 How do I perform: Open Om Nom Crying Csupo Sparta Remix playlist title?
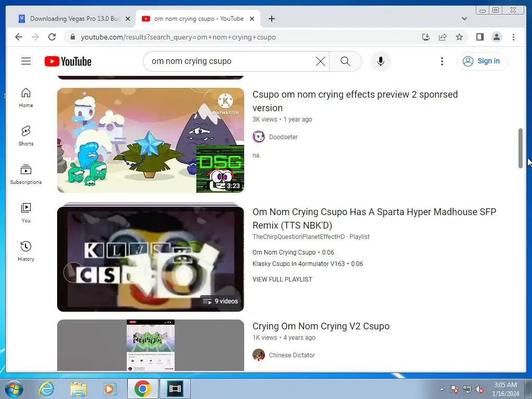(374, 218)
